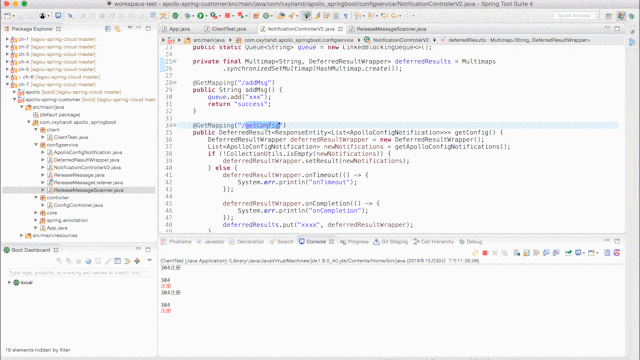Click the green Run button in main toolbar
This screenshot has height=360, width=640.
point(200,16)
